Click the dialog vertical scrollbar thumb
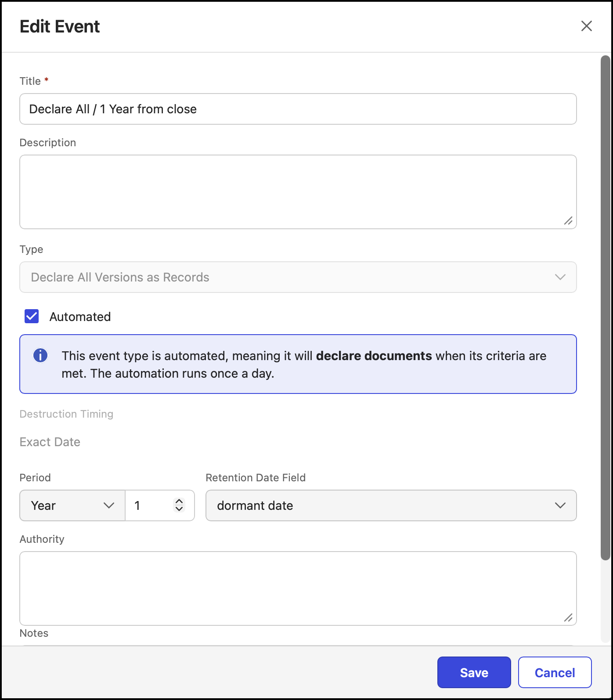Image resolution: width=613 pixels, height=700 pixels. coord(606,307)
